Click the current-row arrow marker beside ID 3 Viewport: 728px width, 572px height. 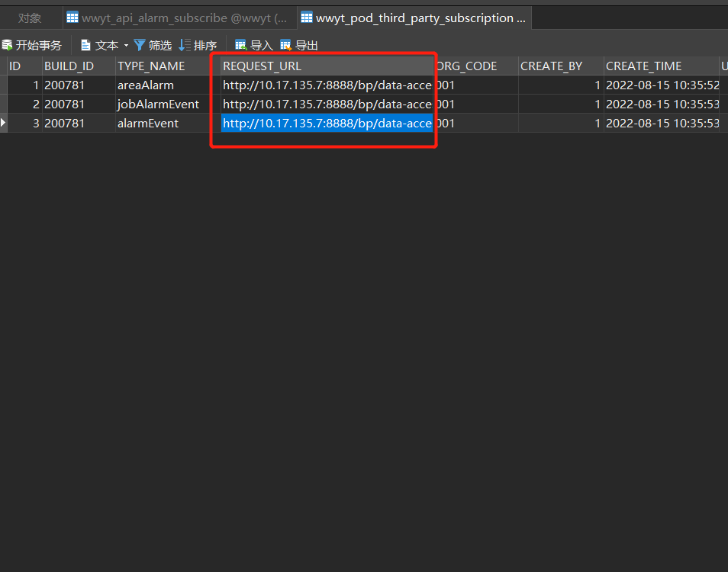pyautogui.click(x=3, y=123)
